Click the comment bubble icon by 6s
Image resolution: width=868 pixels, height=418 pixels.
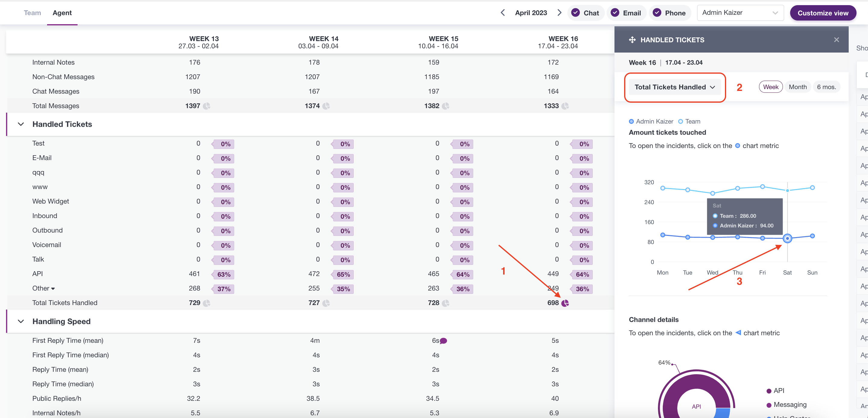[443, 341]
